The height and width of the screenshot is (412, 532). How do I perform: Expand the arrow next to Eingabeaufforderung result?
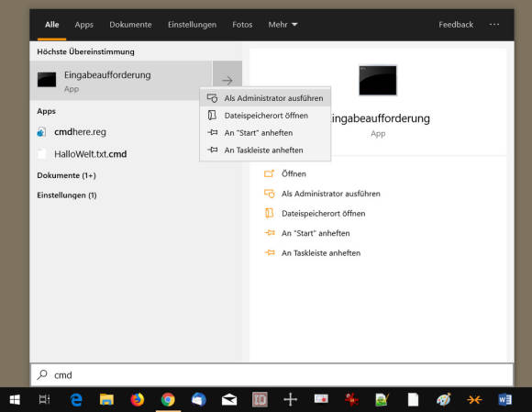click(227, 81)
